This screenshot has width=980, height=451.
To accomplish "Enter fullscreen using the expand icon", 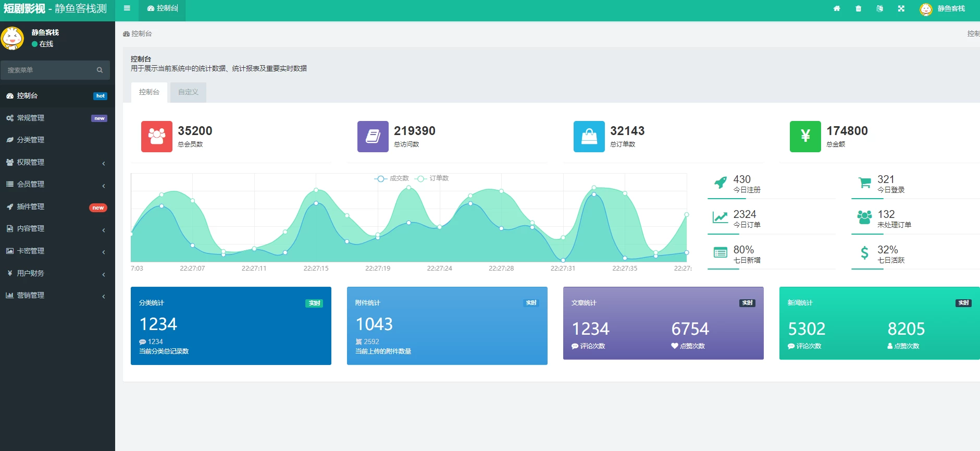I will point(901,8).
